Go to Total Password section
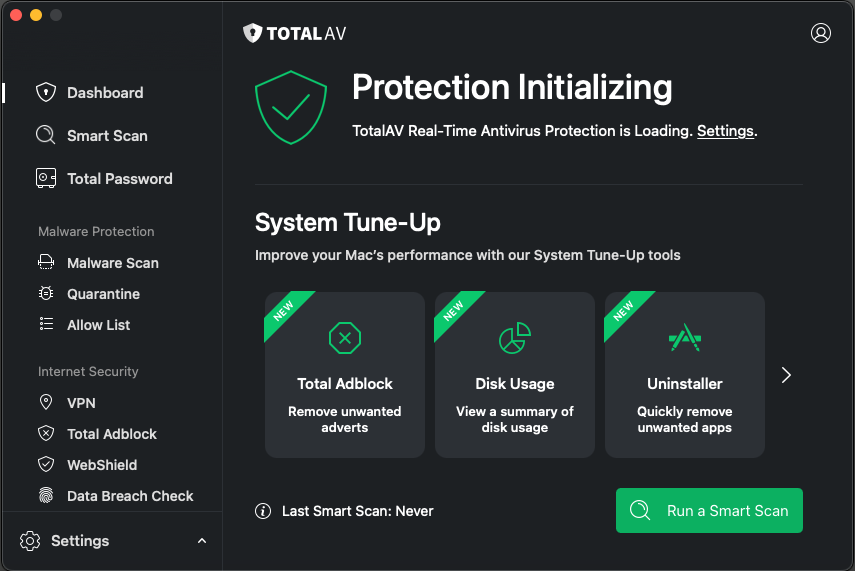The height and width of the screenshot is (571, 855). pyautogui.click(x=119, y=179)
